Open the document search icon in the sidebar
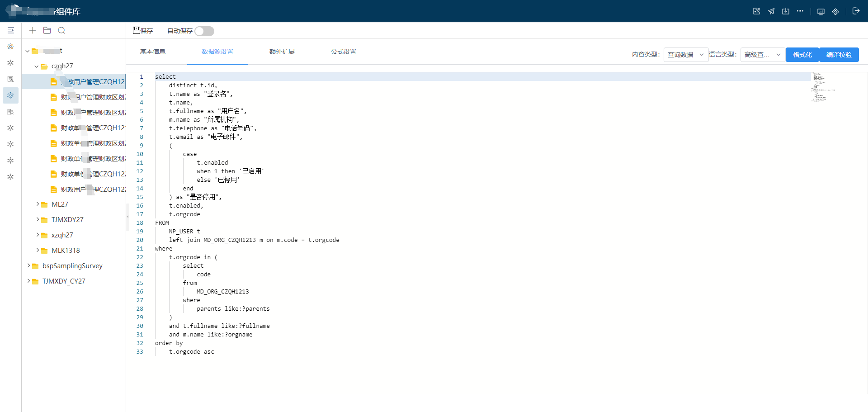868x412 pixels. pyautogui.click(x=10, y=79)
